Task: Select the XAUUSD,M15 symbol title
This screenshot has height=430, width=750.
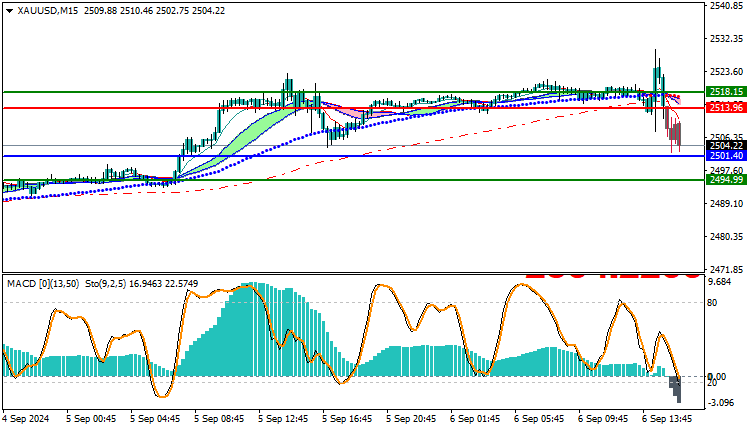Action: point(47,11)
